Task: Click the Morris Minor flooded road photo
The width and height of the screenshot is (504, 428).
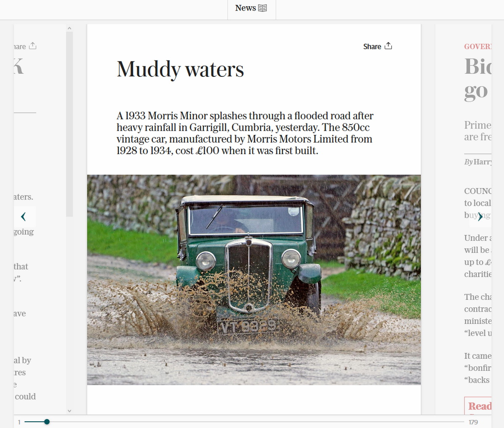Action: point(254,280)
